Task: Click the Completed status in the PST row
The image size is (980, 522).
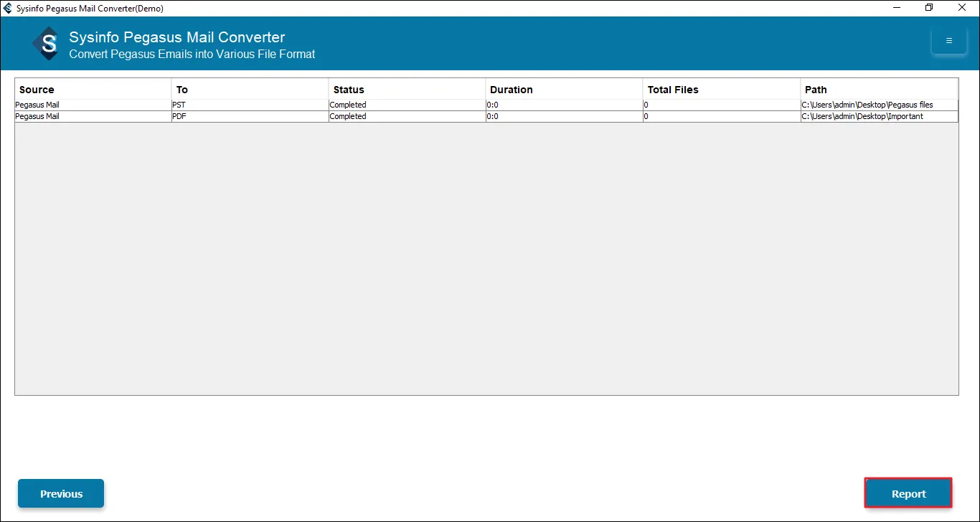Action: [407, 105]
